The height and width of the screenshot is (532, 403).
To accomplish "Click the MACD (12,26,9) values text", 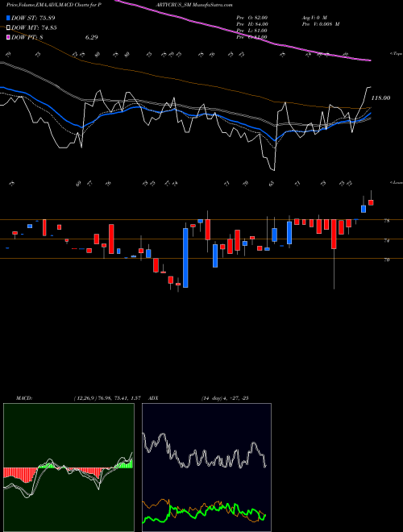I will click(107, 397).
